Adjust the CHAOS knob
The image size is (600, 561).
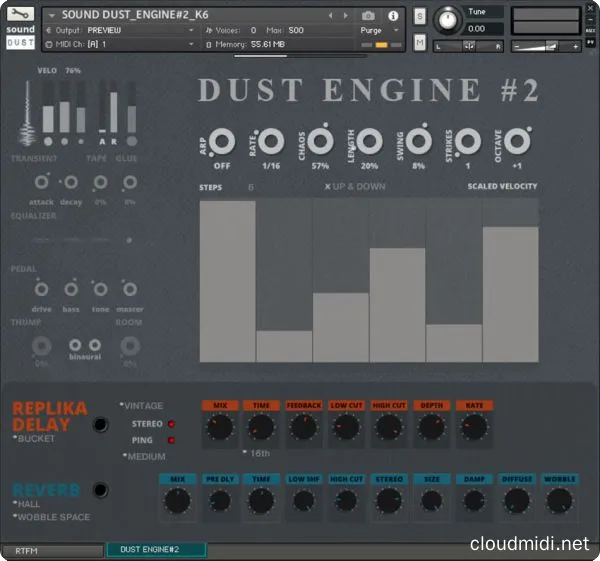[x=320, y=141]
